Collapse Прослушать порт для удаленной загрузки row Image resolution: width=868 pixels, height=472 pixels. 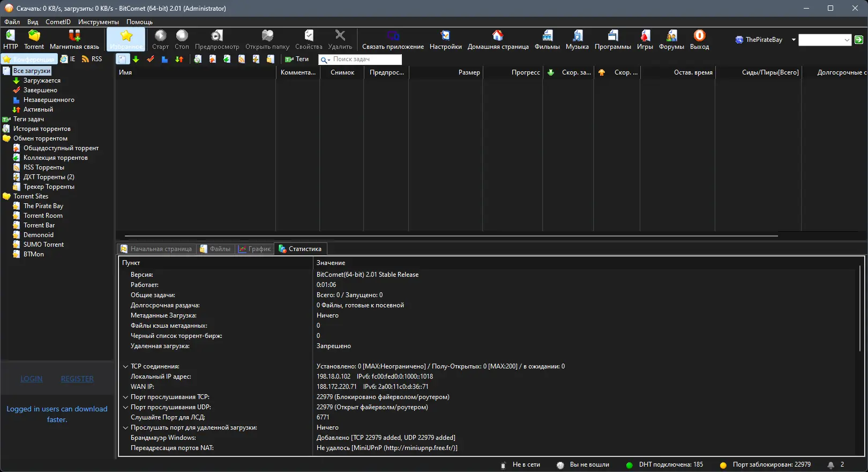click(125, 427)
